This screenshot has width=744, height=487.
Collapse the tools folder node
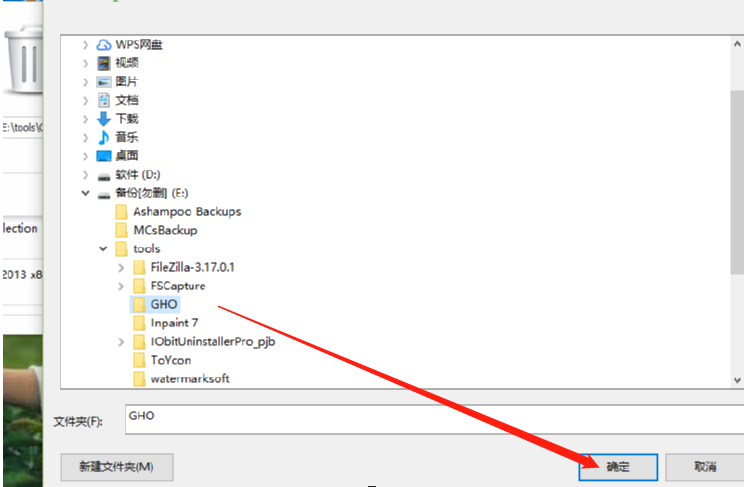pos(103,249)
